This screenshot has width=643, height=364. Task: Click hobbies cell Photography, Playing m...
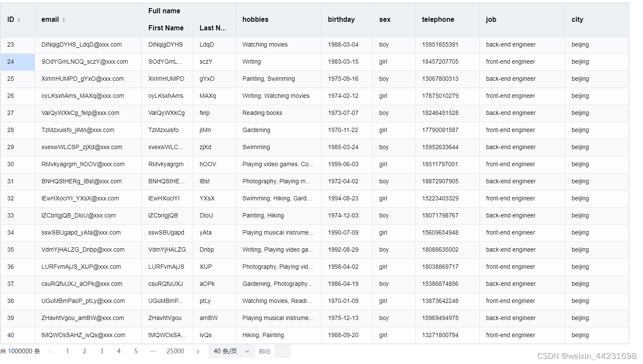(276, 182)
